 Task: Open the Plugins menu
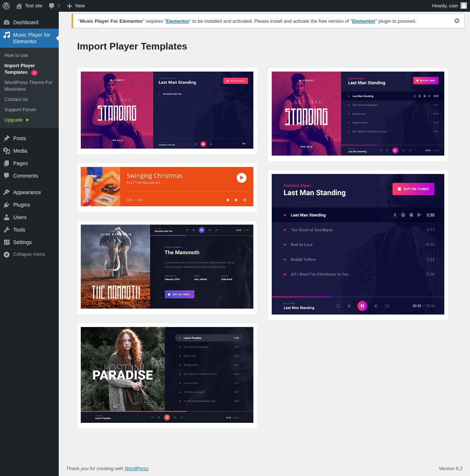[29, 205]
